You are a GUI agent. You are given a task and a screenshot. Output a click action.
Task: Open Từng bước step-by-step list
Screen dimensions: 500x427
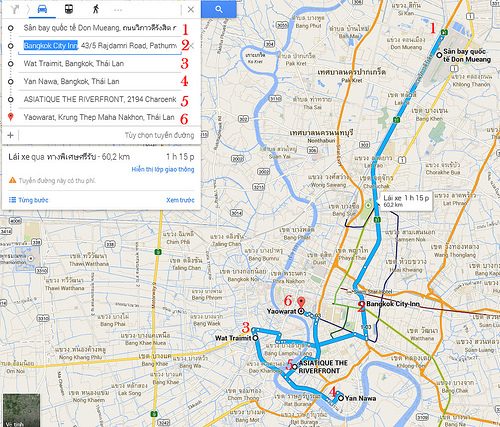[29, 200]
